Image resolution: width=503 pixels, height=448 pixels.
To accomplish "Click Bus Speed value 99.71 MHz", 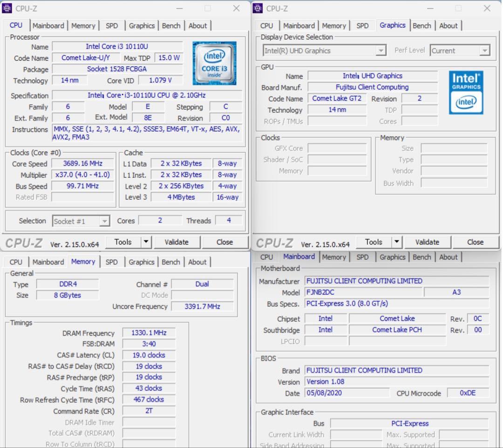I will coord(82,186).
